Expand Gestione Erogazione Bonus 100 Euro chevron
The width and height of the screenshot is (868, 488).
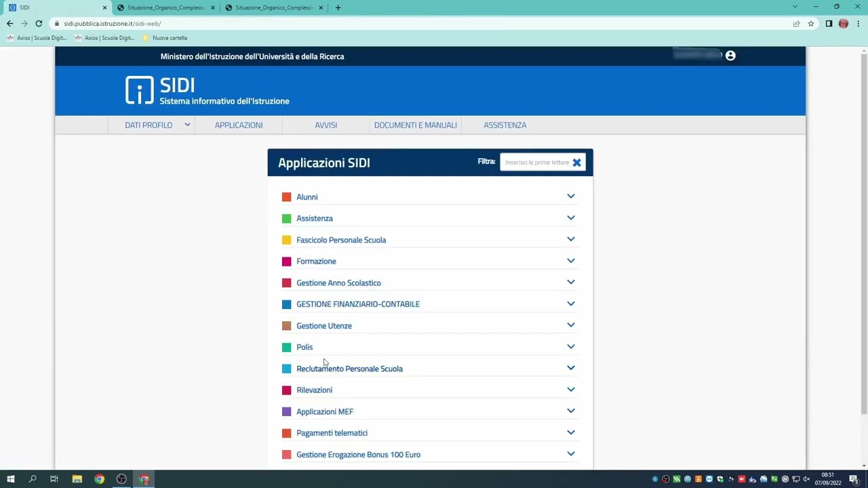point(571,454)
